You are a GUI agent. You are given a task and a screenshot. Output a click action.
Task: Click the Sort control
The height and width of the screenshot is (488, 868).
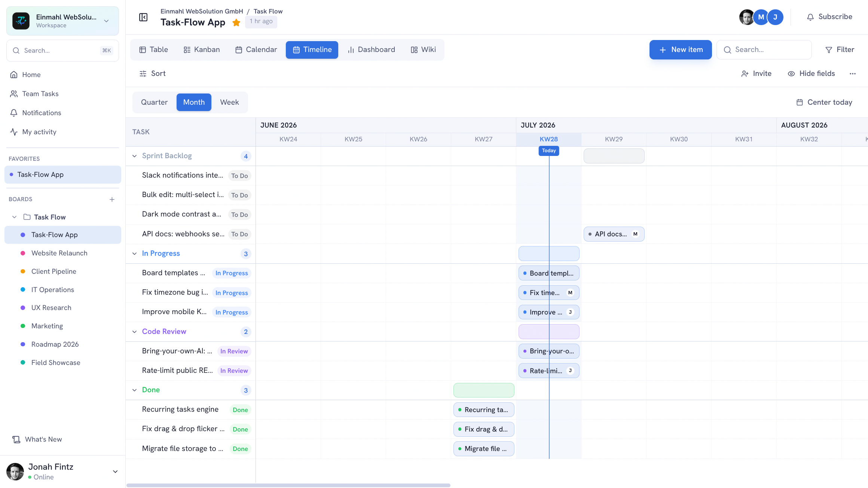(x=152, y=74)
